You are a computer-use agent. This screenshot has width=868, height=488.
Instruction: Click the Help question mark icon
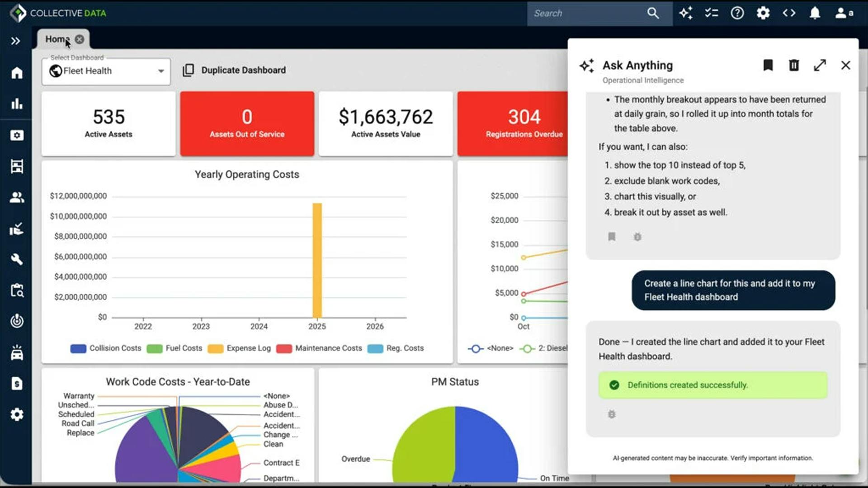pos(737,13)
